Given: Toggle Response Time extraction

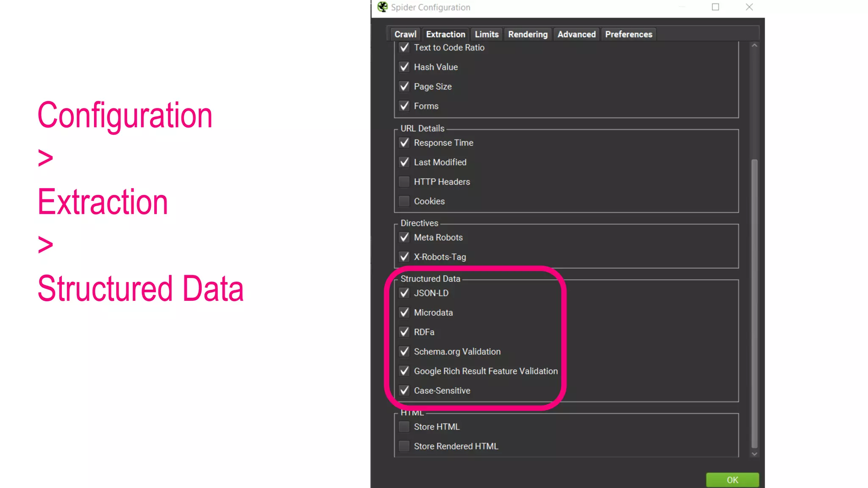Looking at the screenshot, I should click(404, 143).
